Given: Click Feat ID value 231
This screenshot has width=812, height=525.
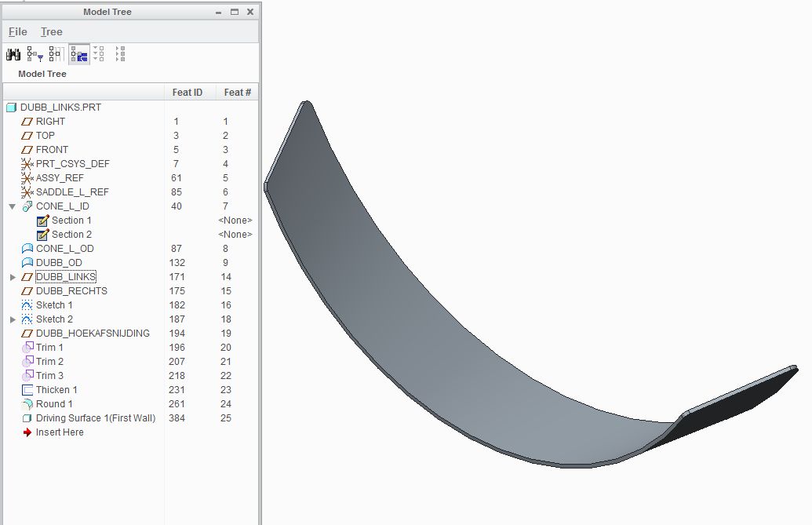Looking at the screenshot, I should (x=177, y=390).
